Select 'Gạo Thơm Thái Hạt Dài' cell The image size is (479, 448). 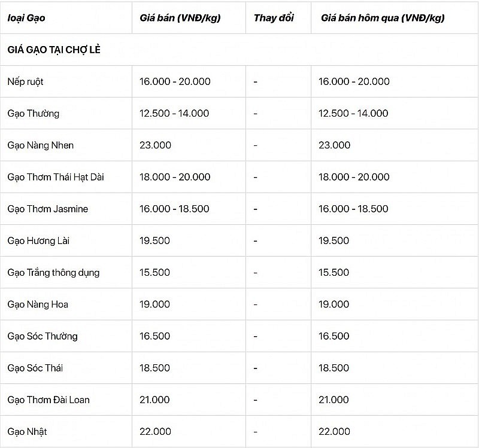56,177
